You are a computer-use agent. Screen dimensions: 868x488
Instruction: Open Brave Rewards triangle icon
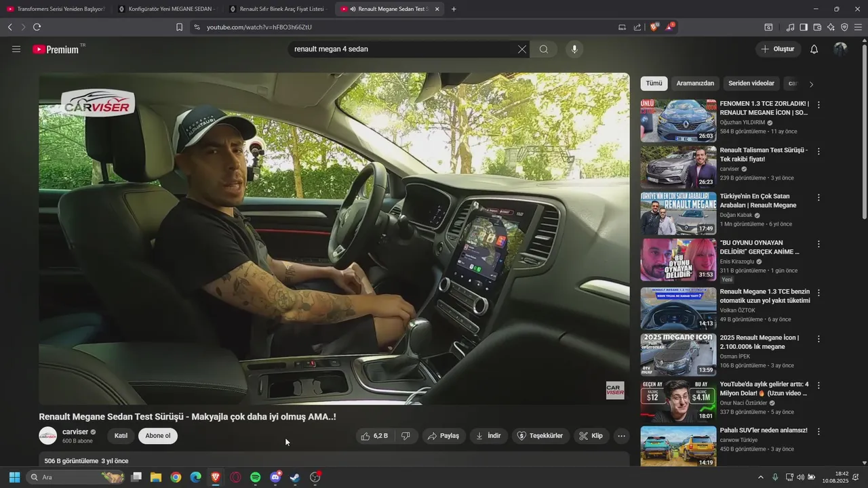click(x=670, y=27)
